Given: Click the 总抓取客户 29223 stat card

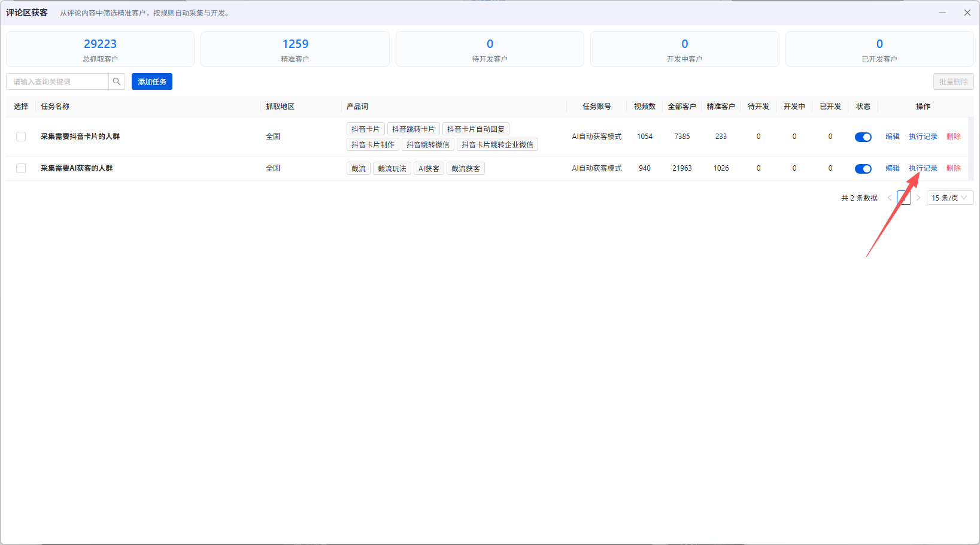Looking at the screenshot, I should (x=101, y=49).
